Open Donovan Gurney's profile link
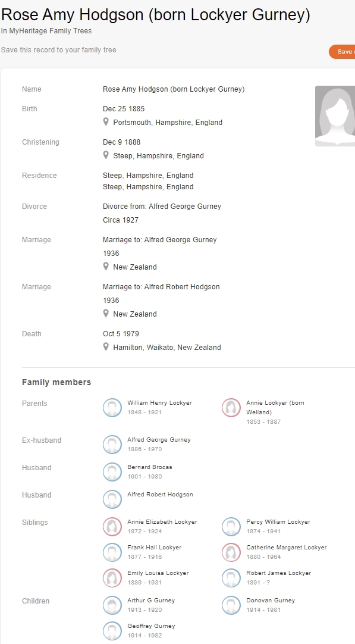355x644 pixels. [271, 601]
